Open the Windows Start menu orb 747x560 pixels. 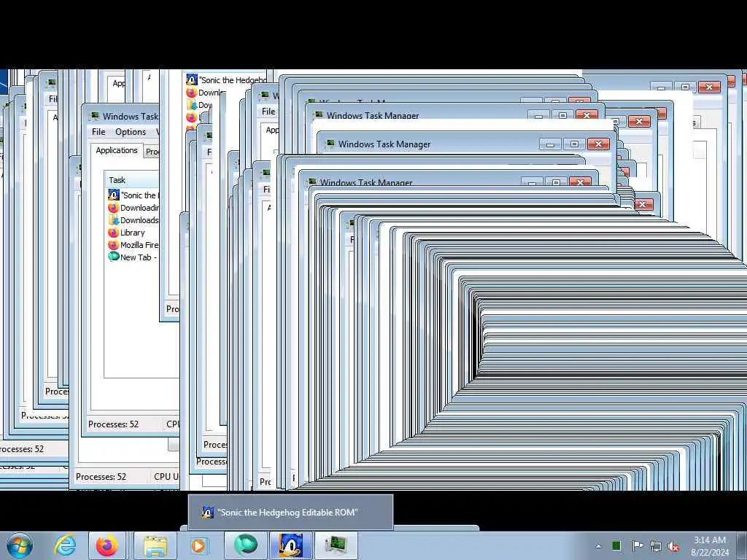[20, 545]
